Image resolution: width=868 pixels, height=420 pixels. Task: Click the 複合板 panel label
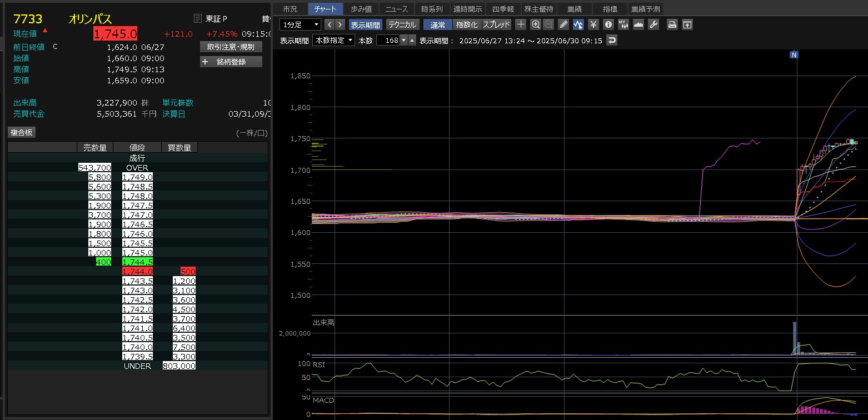[x=22, y=132]
